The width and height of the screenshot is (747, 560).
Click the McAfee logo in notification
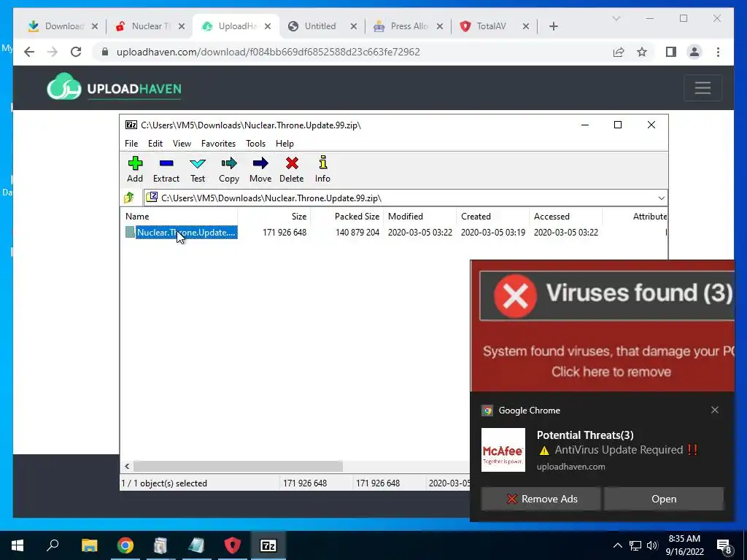[503, 449]
